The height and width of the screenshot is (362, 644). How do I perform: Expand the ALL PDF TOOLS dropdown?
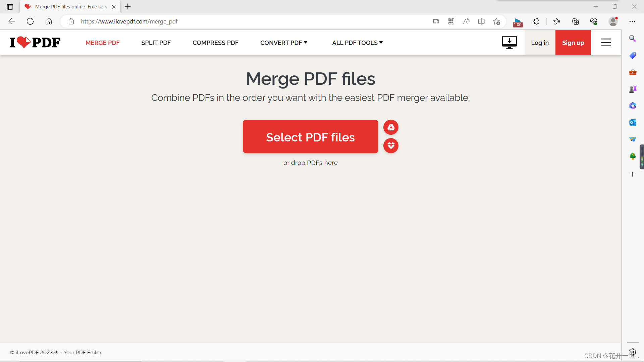point(357,43)
